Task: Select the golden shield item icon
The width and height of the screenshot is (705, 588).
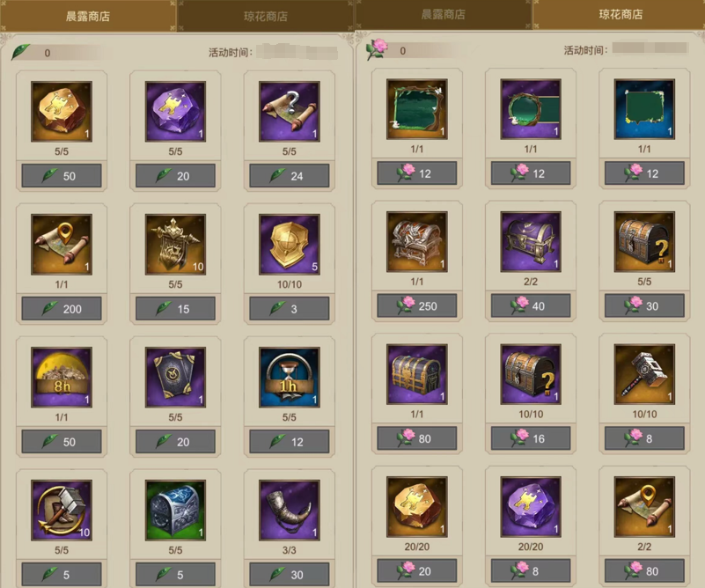Action: pyautogui.click(x=289, y=244)
